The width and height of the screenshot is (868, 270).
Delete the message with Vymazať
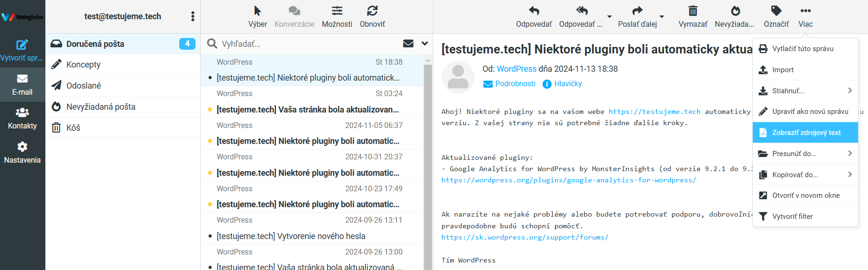tap(693, 17)
